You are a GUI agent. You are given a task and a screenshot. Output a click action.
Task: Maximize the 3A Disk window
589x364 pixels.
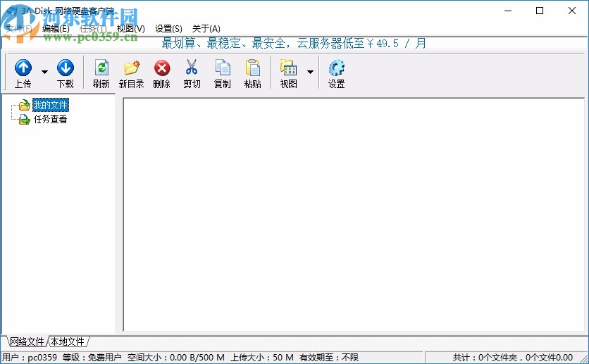click(x=540, y=11)
